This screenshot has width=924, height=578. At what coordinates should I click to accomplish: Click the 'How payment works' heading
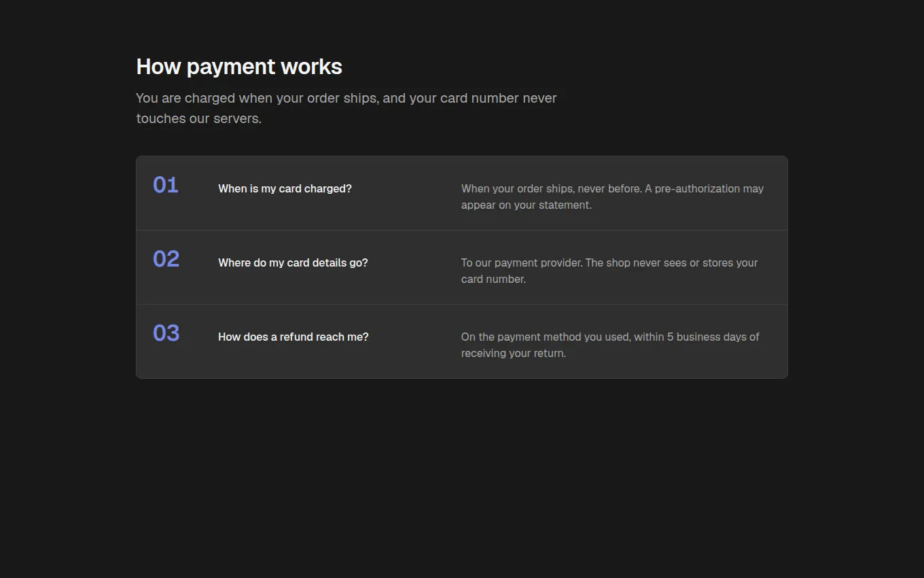[x=239, y=67]
